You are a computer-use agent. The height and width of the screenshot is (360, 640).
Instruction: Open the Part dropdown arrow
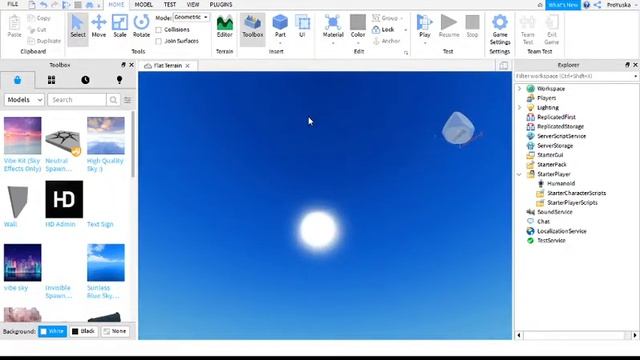click(x=280, y=43)
